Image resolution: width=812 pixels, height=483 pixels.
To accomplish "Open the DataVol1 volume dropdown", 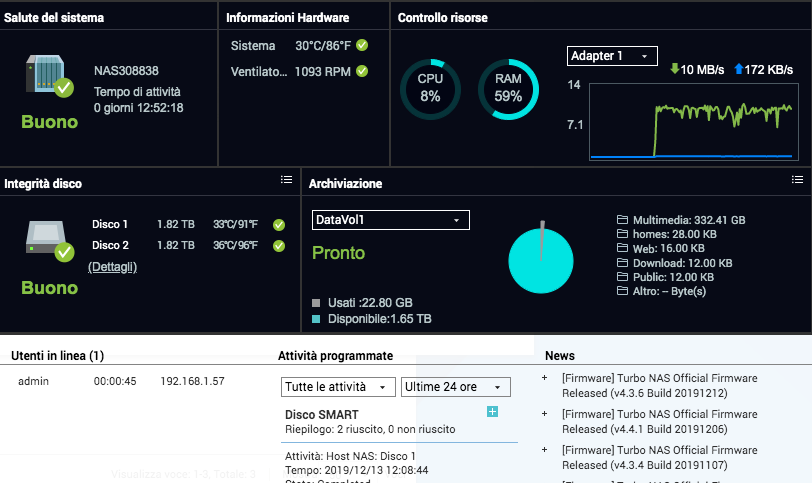I will tap(390, 220).
